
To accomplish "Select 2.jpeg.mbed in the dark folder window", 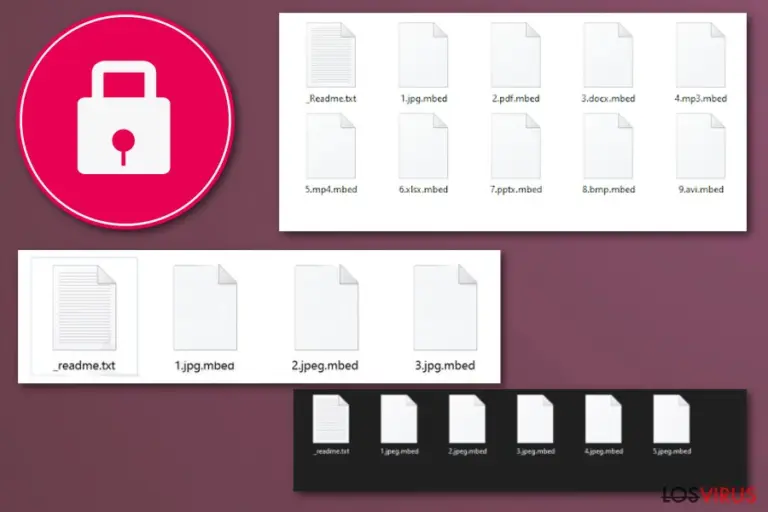I will (x=467, y=425).
